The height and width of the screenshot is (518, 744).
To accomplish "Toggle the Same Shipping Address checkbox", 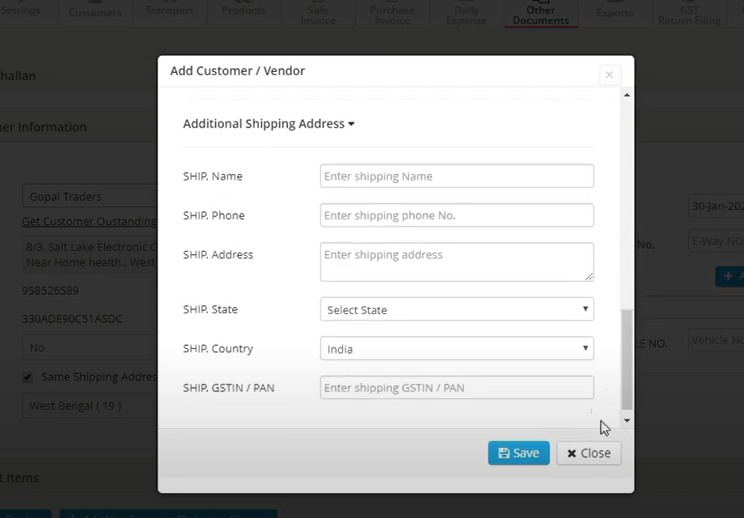I will tap(27, 377).
